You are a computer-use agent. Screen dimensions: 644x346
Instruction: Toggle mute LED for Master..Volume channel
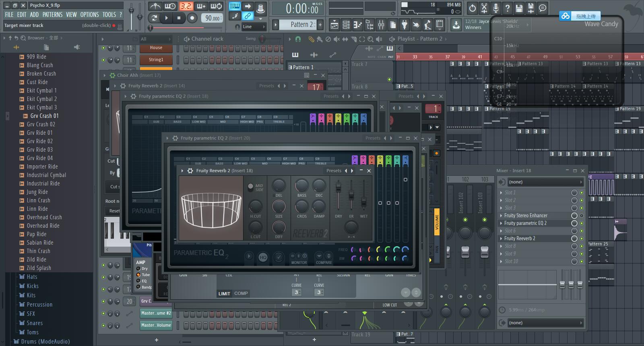103,325
